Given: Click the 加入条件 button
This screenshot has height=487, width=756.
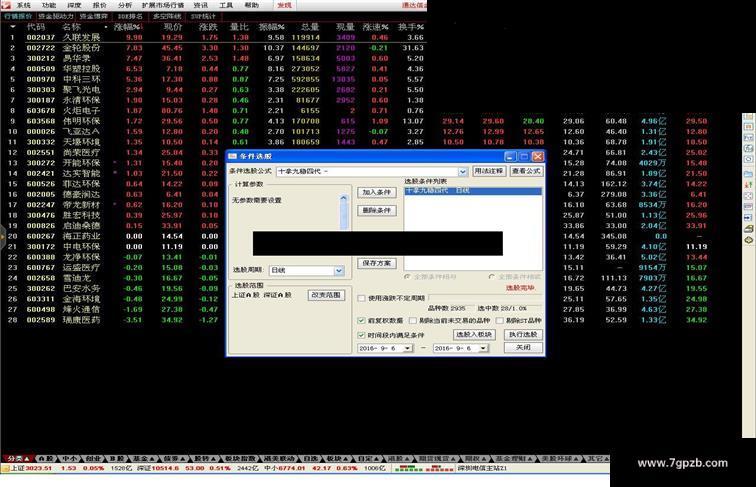Looking at the screenshot, I should click(x=377, y=192).
